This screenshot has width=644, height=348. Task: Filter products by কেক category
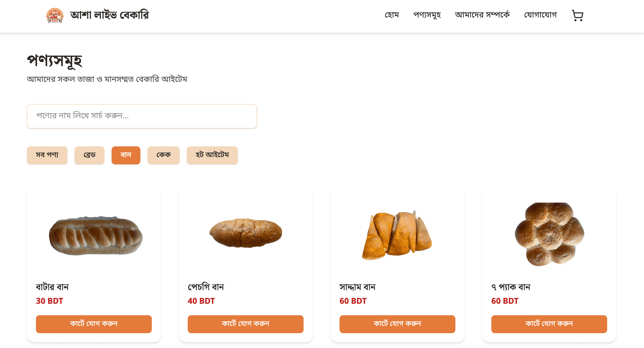(163, 155)
